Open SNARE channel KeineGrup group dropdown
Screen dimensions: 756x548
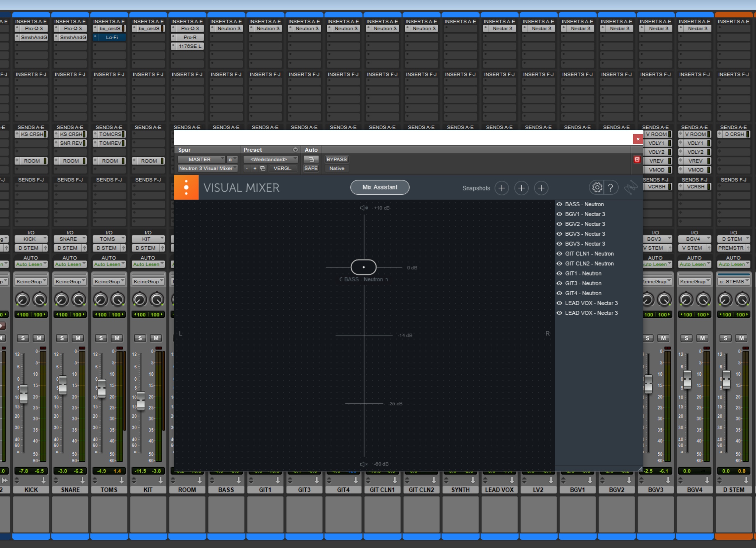pyautogui.click(x=70, y=281)
